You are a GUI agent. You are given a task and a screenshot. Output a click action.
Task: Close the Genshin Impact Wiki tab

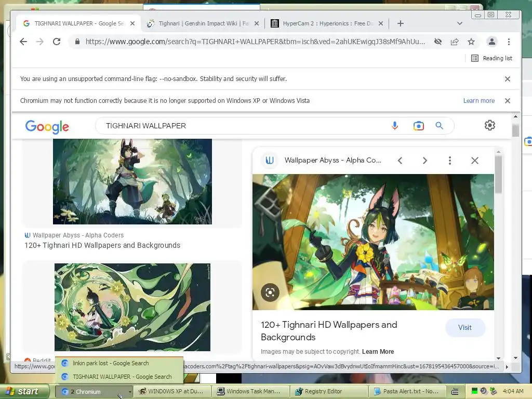tap(257, 23)
